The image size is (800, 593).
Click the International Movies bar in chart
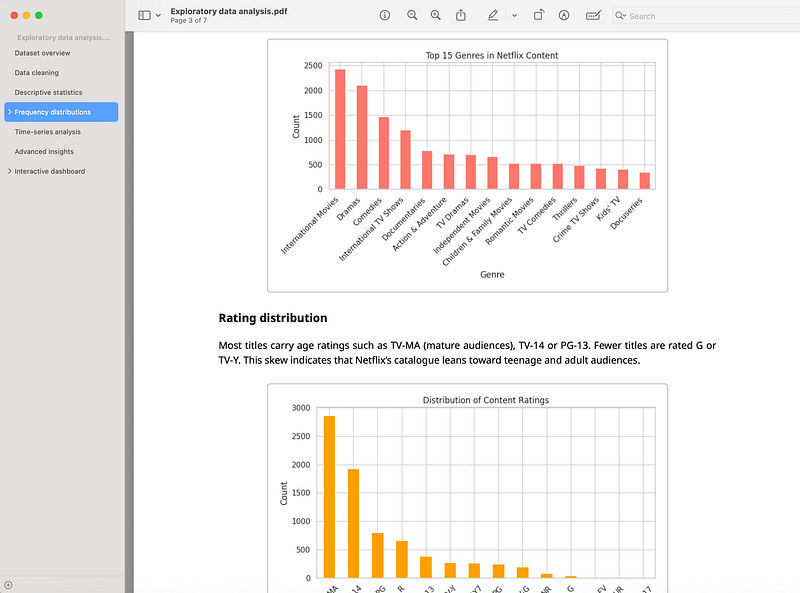coord(340,129)
